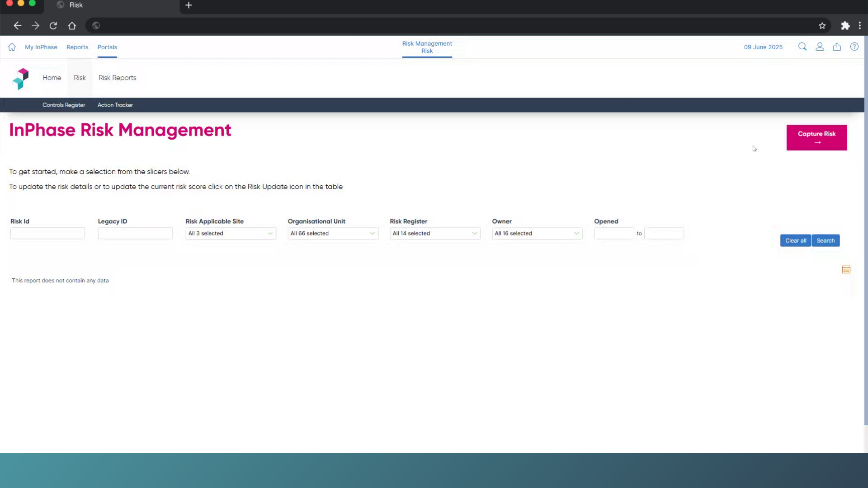Open the browser home page
This screenshot has width=868, height=488.
[72, 26]
